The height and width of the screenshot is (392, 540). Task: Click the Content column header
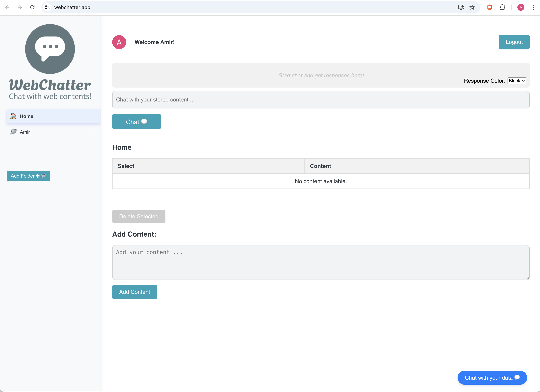(417, 166)
